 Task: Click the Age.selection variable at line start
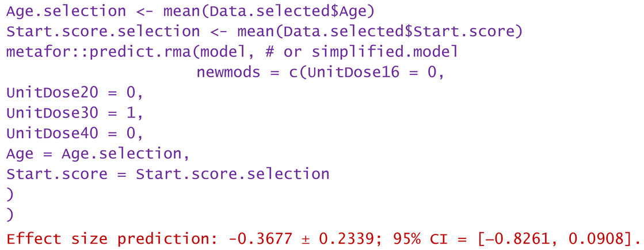pos(66,11)
